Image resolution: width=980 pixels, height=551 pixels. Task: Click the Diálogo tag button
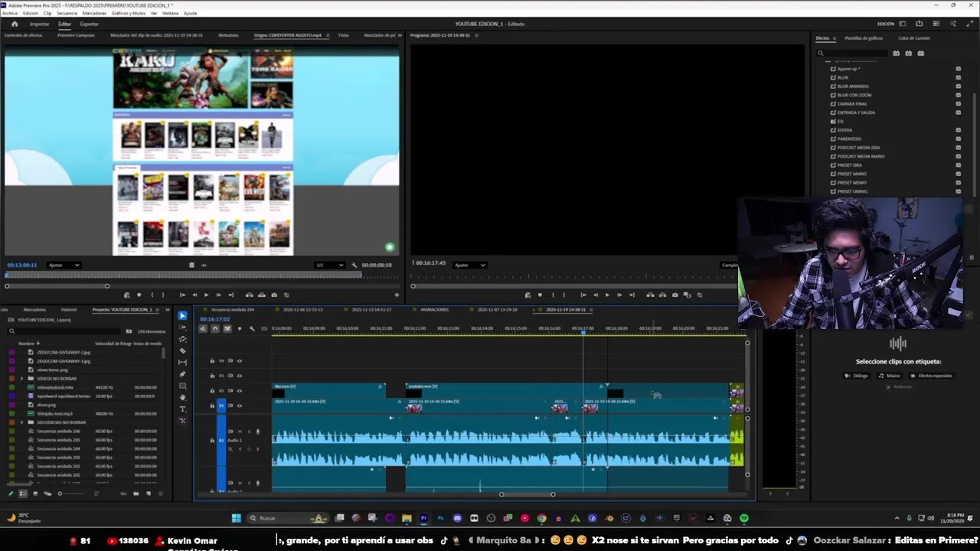pos(857,376)
